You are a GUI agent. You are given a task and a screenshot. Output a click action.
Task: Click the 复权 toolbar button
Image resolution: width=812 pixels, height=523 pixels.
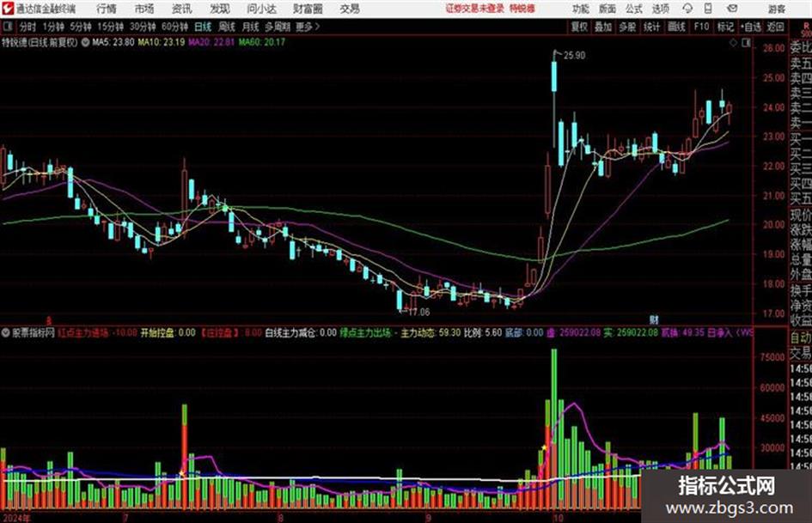click(579, 27)
